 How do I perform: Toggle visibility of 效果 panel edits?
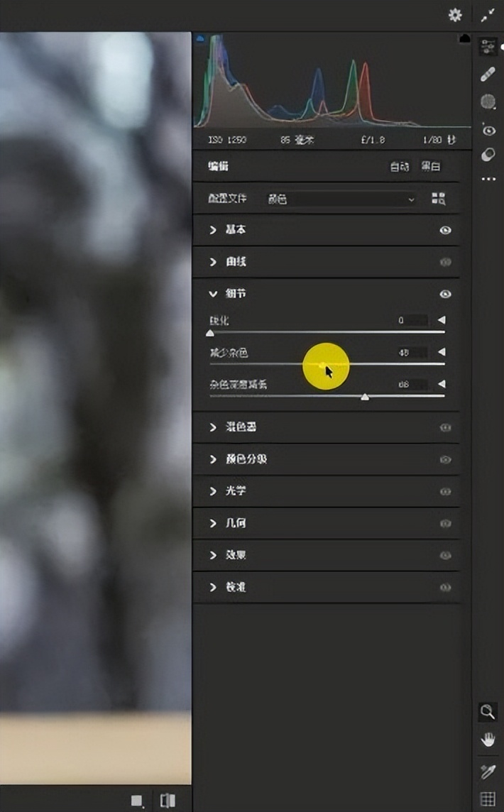(445, 555)
